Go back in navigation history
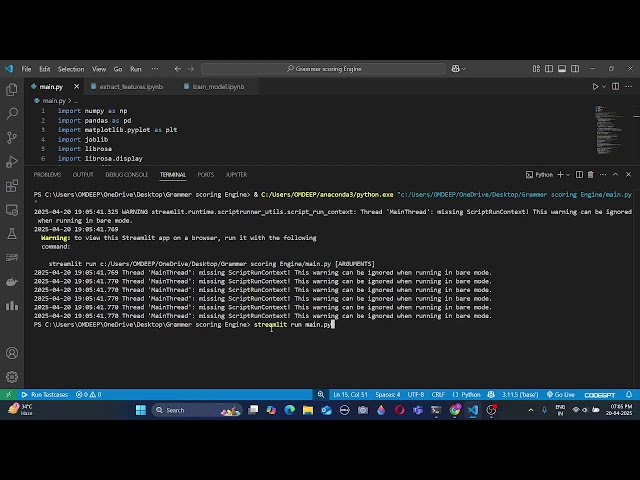This screenshot has width=640, height=480. tap(178, 69)
